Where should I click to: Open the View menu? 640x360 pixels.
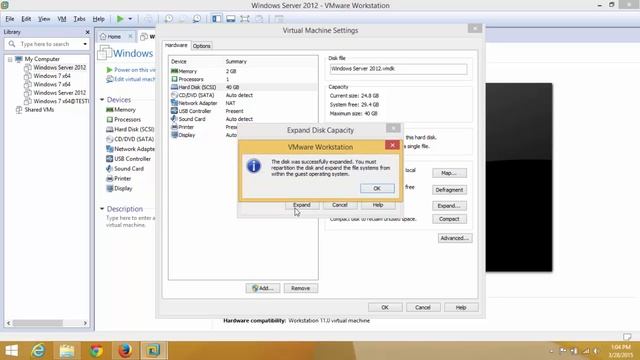[x=44, y=19]
